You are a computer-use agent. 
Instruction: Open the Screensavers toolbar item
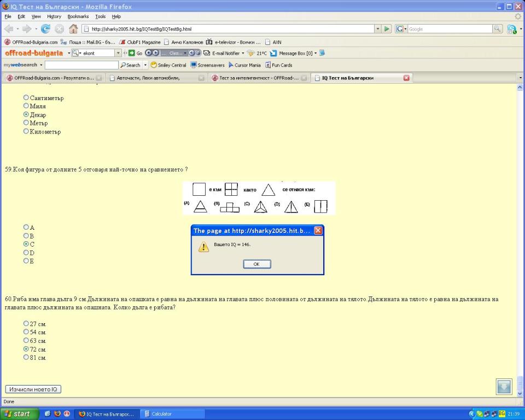[208, 65]
